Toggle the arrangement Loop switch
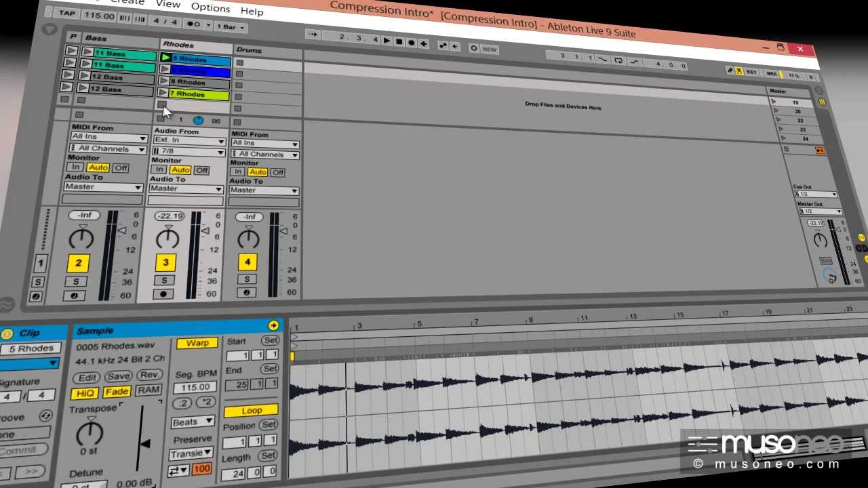This screenshot has height=488, width=868. [618, 61]
